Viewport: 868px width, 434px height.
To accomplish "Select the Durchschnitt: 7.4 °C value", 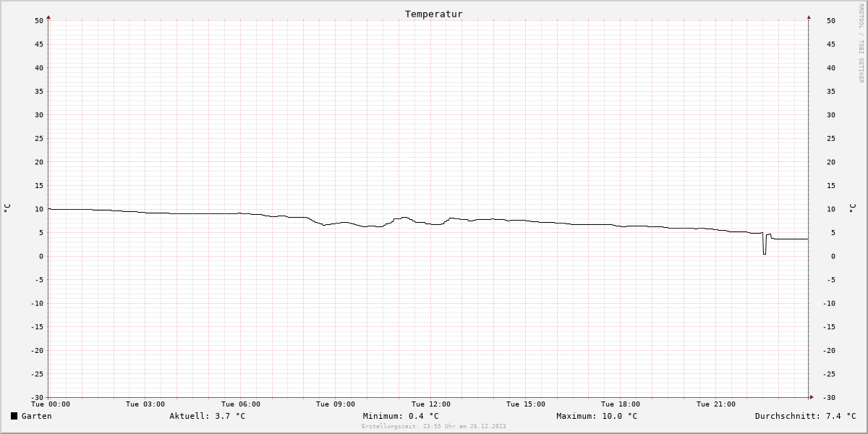I will (x=806, y=416).
